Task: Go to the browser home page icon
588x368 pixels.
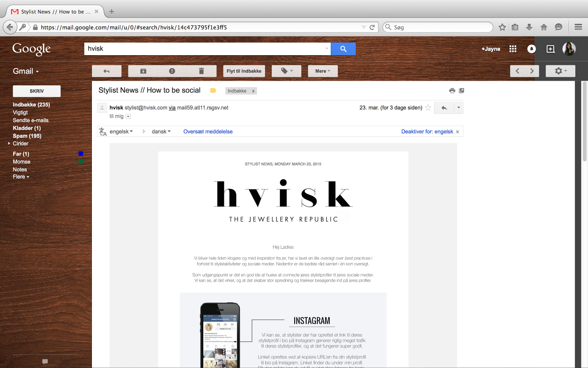Action: (x=544, y=27)
